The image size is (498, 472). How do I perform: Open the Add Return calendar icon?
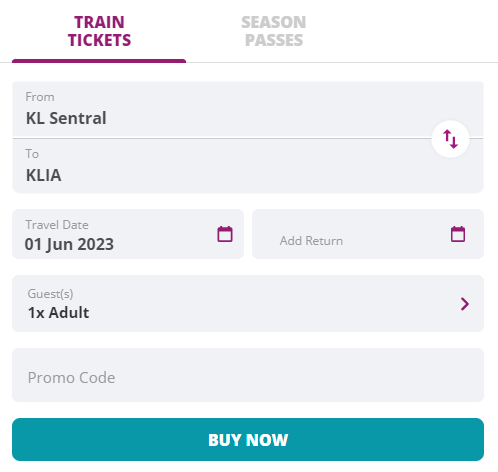click(x=458, y=234)
